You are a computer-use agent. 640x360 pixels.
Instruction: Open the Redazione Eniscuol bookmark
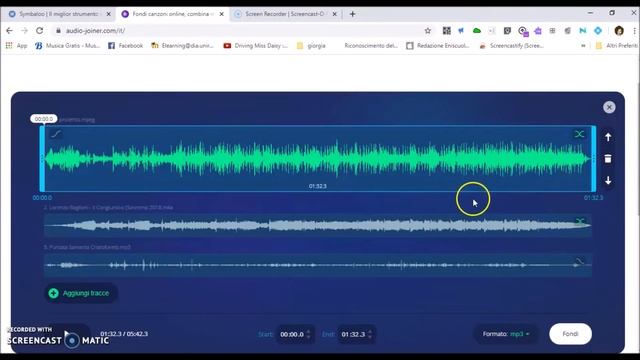438,46
